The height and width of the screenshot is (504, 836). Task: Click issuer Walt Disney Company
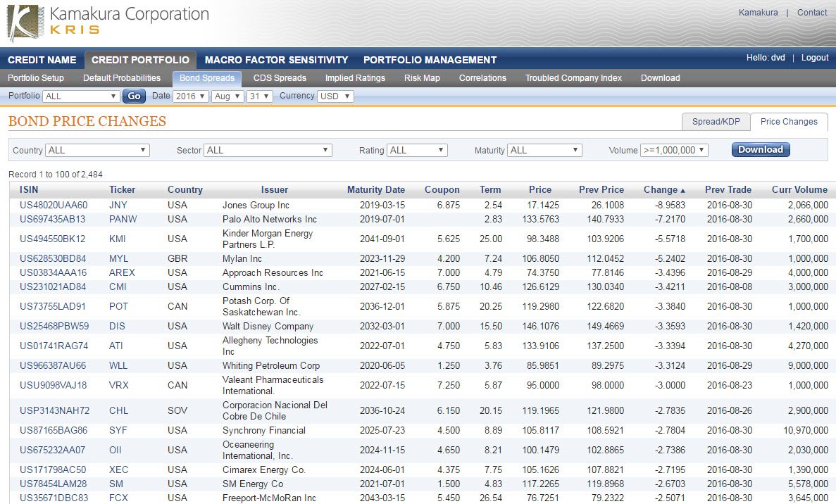(268, 326)
